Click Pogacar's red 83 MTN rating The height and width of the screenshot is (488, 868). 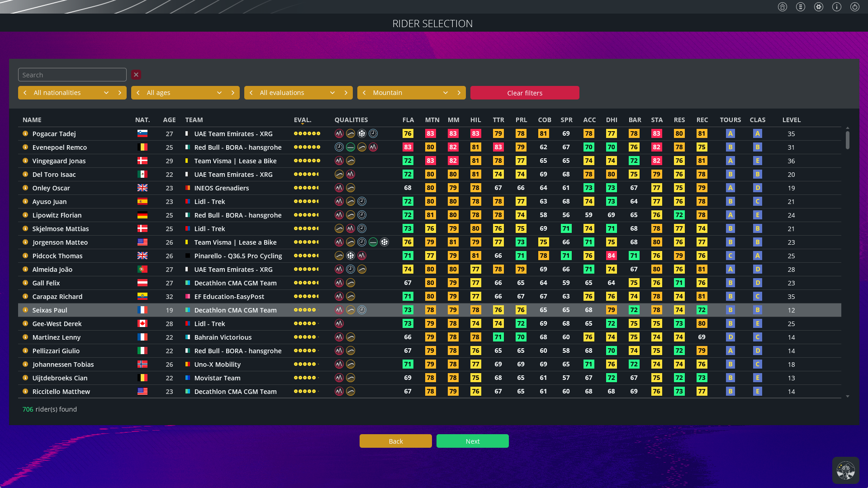tap(430, 133)
